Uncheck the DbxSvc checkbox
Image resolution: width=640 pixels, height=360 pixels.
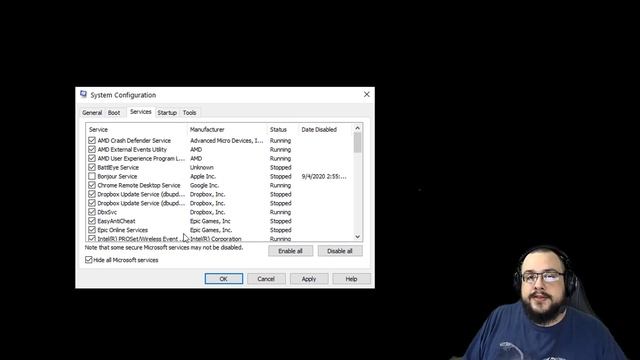click(x=92, y=212)
